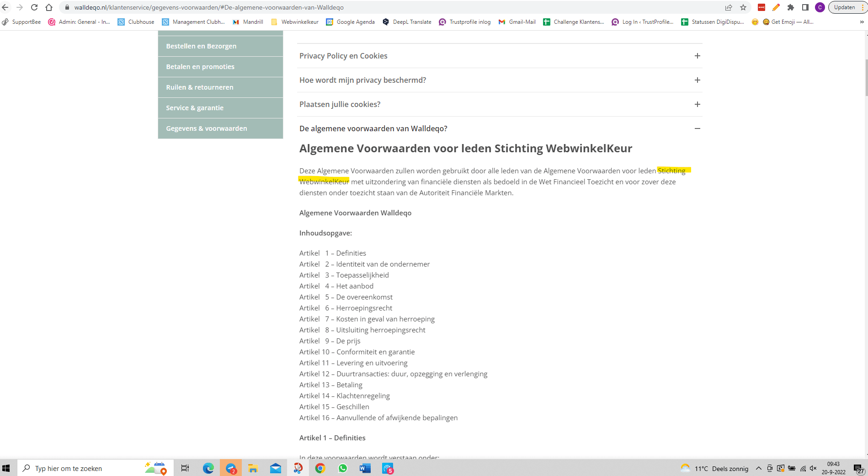Open the browser extensions puzzle icon
Viewport: 868px width, 476px height.
(x=791, y=7)
